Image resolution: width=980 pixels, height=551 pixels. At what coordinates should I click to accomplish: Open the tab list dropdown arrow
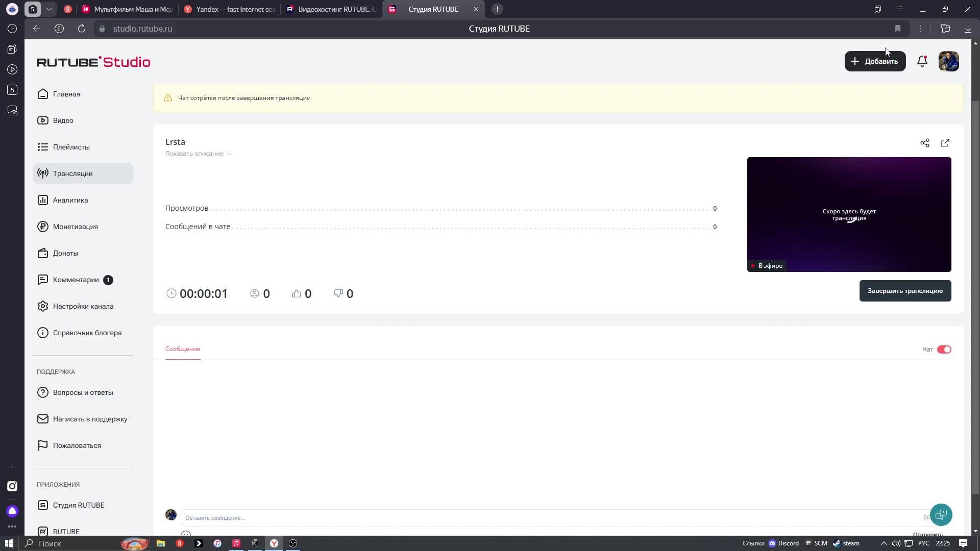49,9
